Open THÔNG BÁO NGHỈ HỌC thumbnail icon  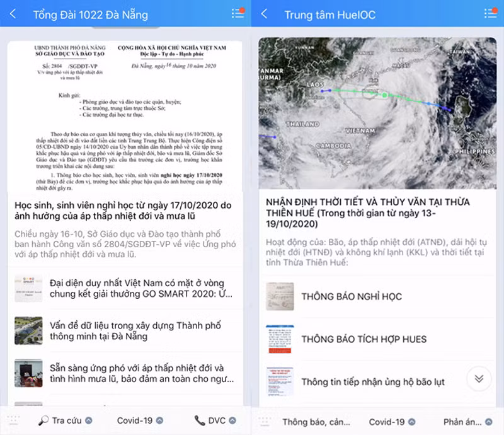(280, 296)
